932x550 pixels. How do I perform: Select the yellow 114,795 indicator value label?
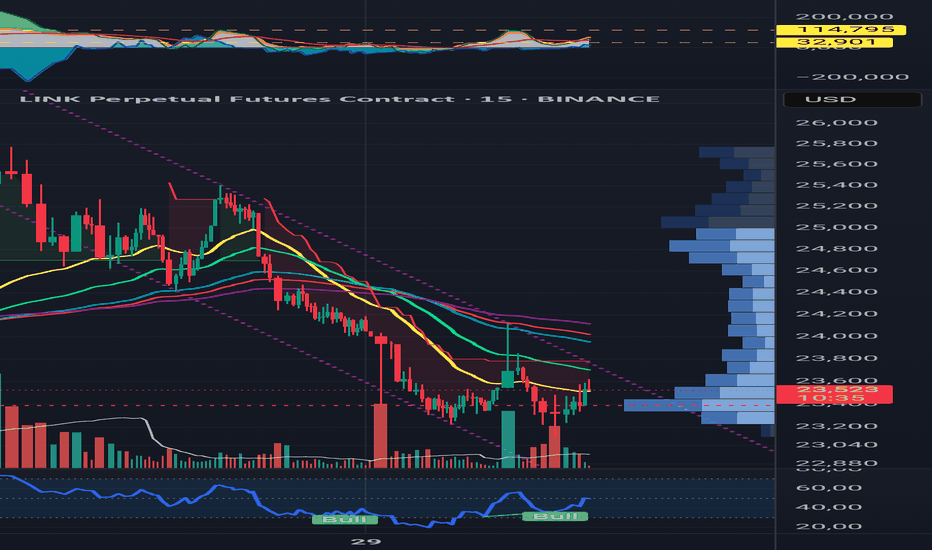coord(841,29)
